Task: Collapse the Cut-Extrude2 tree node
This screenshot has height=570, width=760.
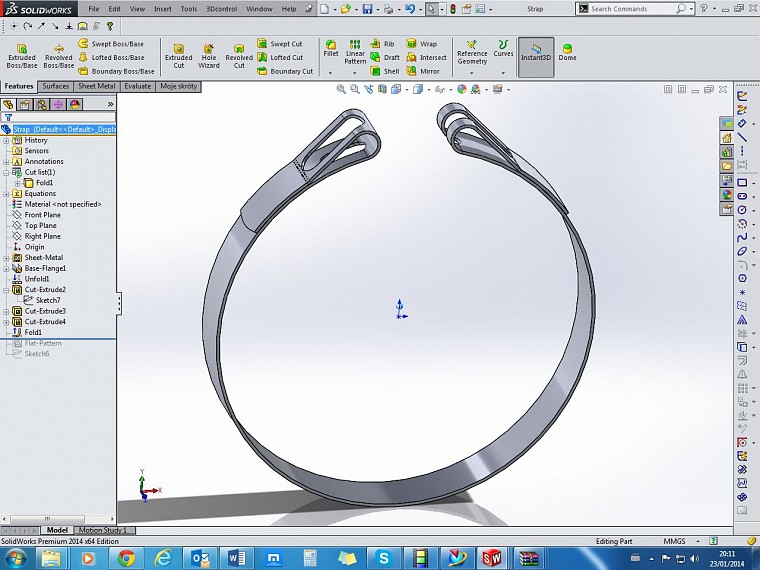Action: 6,289
